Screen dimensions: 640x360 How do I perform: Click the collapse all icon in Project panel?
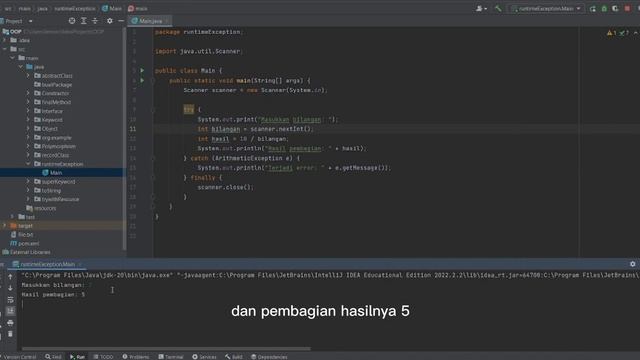tap(95, 21)
